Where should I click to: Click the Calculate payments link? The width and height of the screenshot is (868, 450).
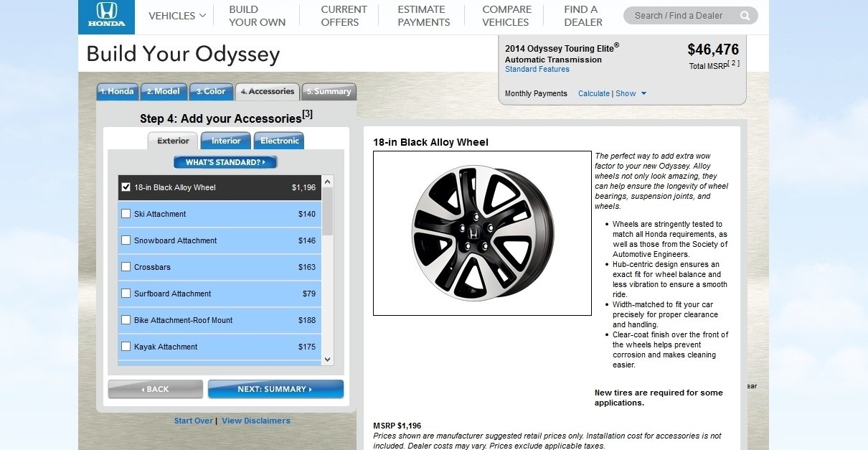594,94
